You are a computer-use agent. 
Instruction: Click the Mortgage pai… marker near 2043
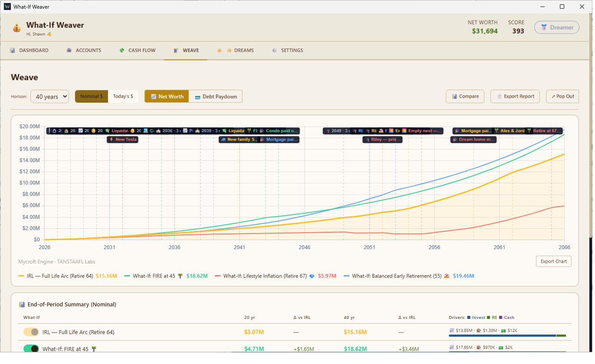[x=278, y=140]
